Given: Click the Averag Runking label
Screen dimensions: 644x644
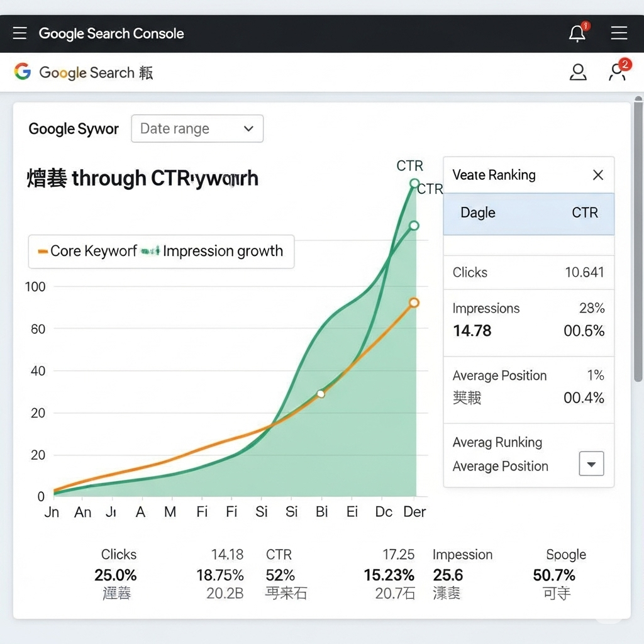Looking at the screenshot, I should pos(497,442).
